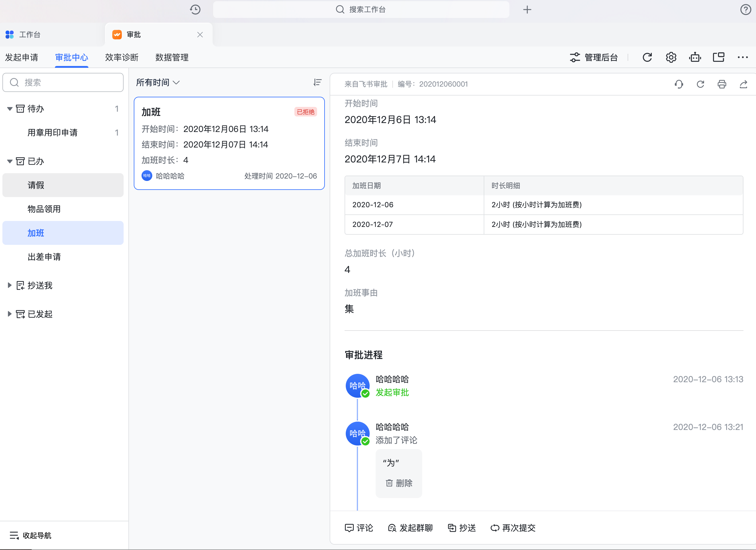This screenshot has height=550, width=756.
Task: Open the settings gear icon
Action: click(x=671, y=57)
